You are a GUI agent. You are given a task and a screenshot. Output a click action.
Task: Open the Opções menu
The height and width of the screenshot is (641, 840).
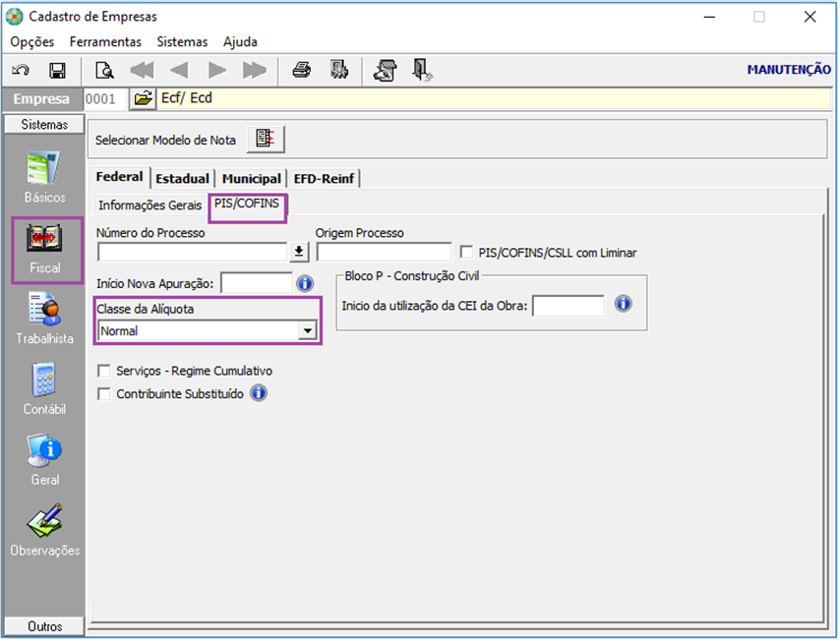coord(32,41)
